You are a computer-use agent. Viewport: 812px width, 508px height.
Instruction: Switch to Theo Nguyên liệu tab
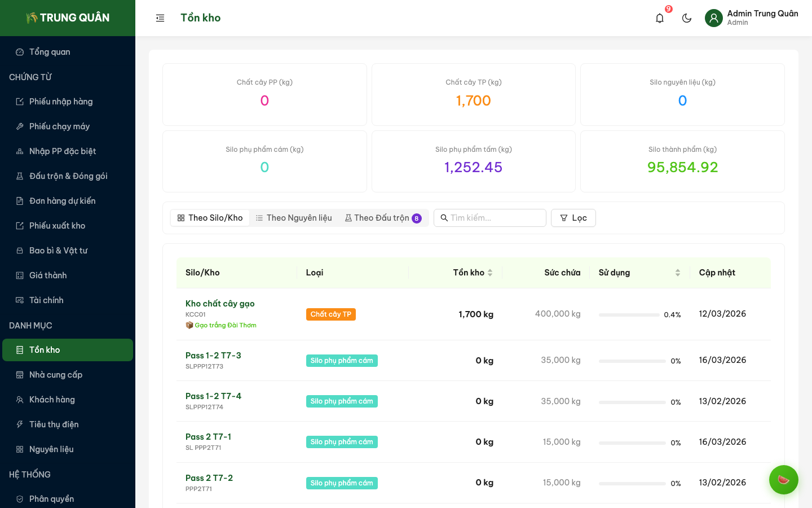pyautogui.click(x=294, y=218)
